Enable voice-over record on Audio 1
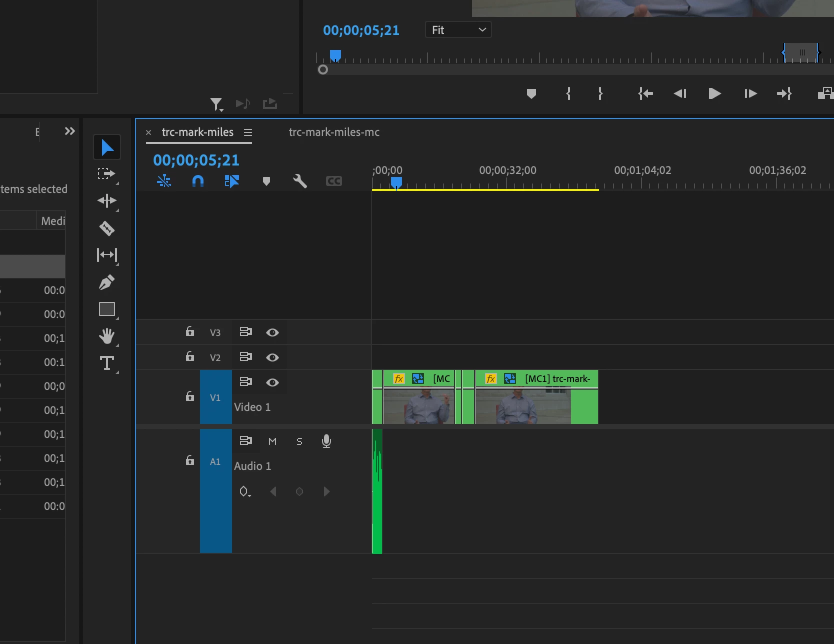Screen dimensions: 834x644 (326, 441)
